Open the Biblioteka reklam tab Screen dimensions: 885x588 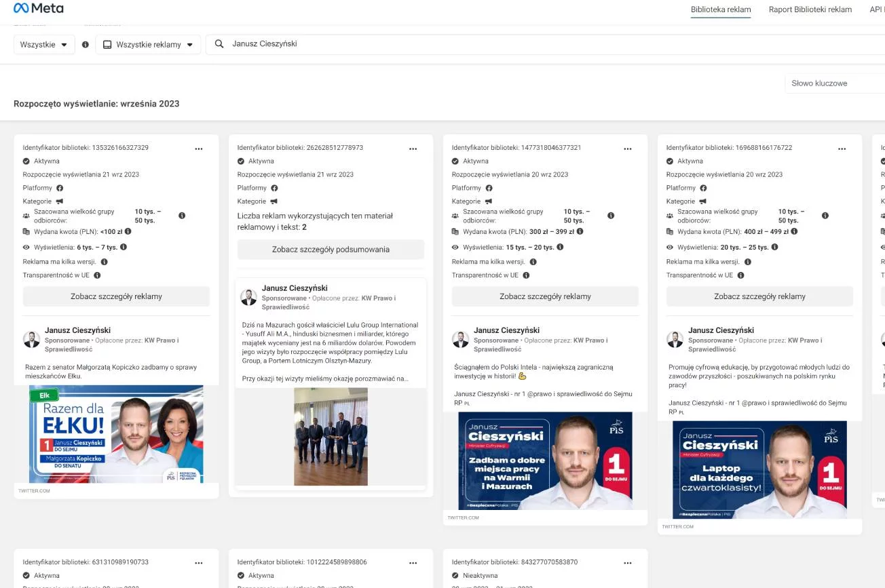click(x=721, y=9)
